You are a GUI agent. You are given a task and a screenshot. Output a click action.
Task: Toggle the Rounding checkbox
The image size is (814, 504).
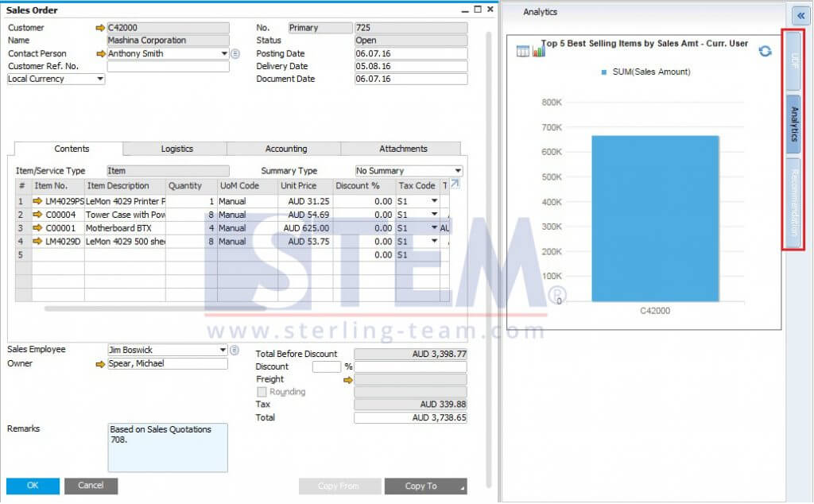262,392
